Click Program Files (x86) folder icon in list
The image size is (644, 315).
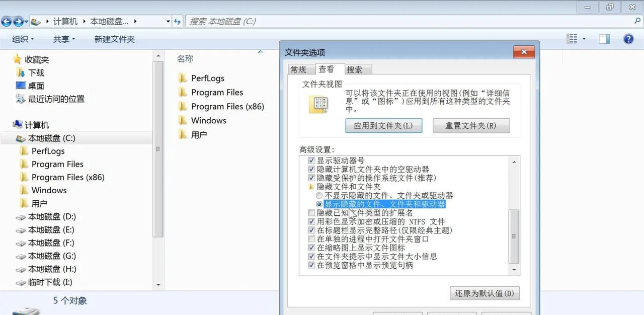(182, 107)
